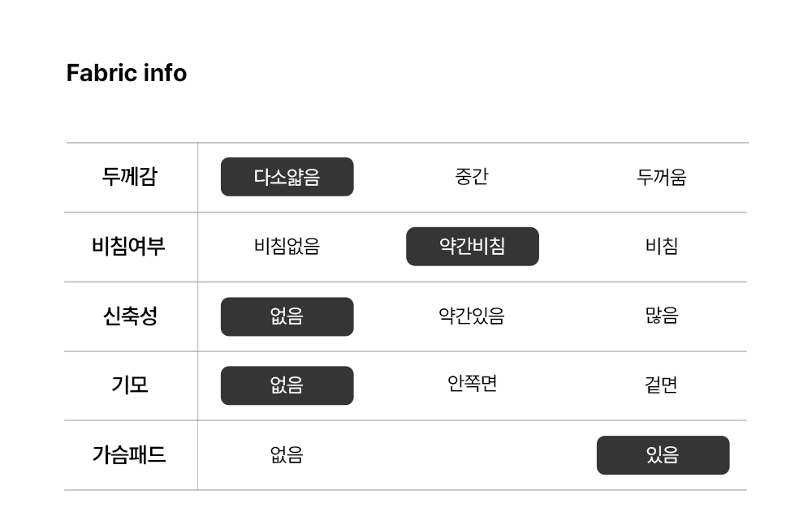Viewport: 812px width, 512px height.
Task: Select the highlighted 약간비침 option
Action: pos(473,247)
